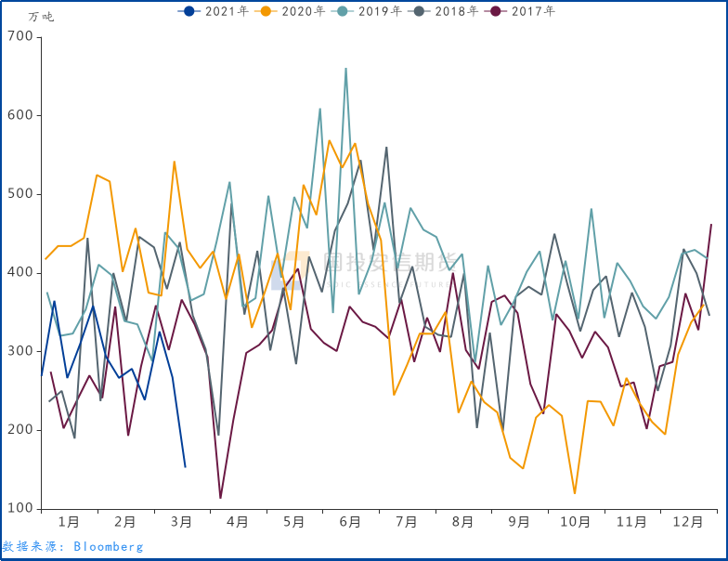This screenshot has height=561, width=728.
Task: Select the 500 y-axis tick label
Action: [20, 194]
